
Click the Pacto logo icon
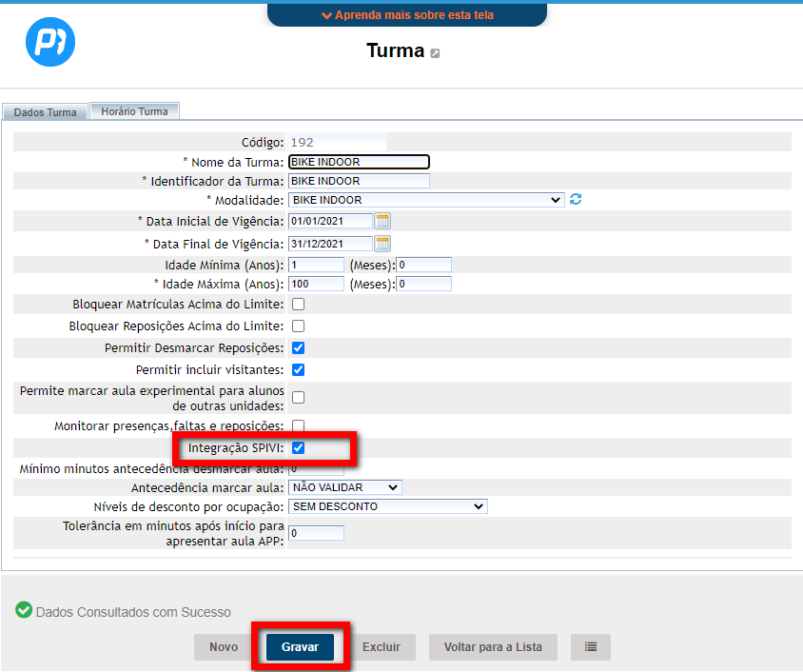coord(49,42)
